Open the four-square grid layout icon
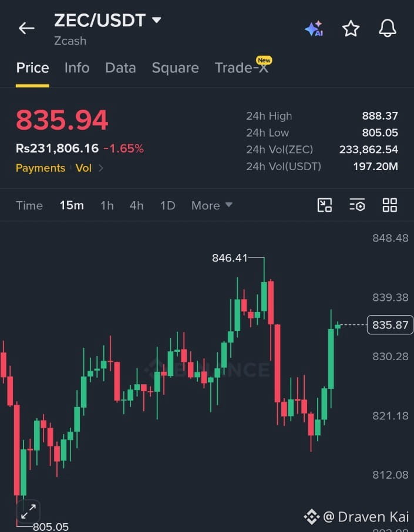Screen dimensions: 414x532 pyautogui.click(x=389, y=205)
